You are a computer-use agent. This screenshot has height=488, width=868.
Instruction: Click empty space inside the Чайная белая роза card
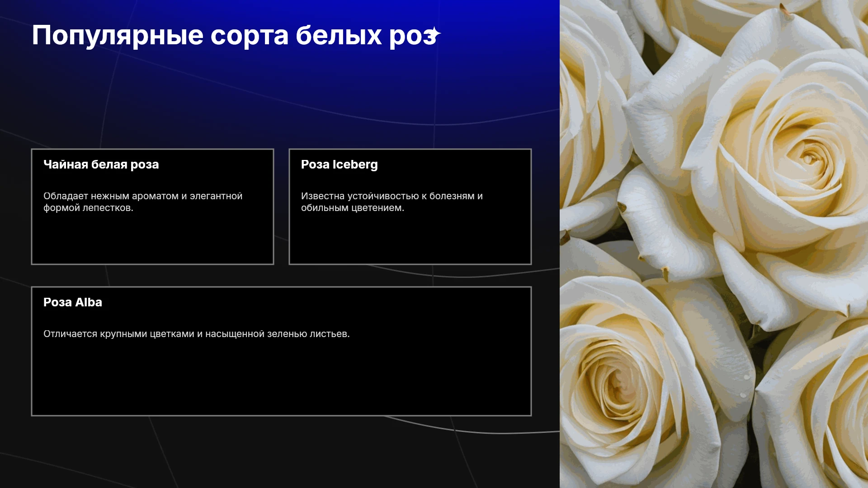tap(152, 239)
